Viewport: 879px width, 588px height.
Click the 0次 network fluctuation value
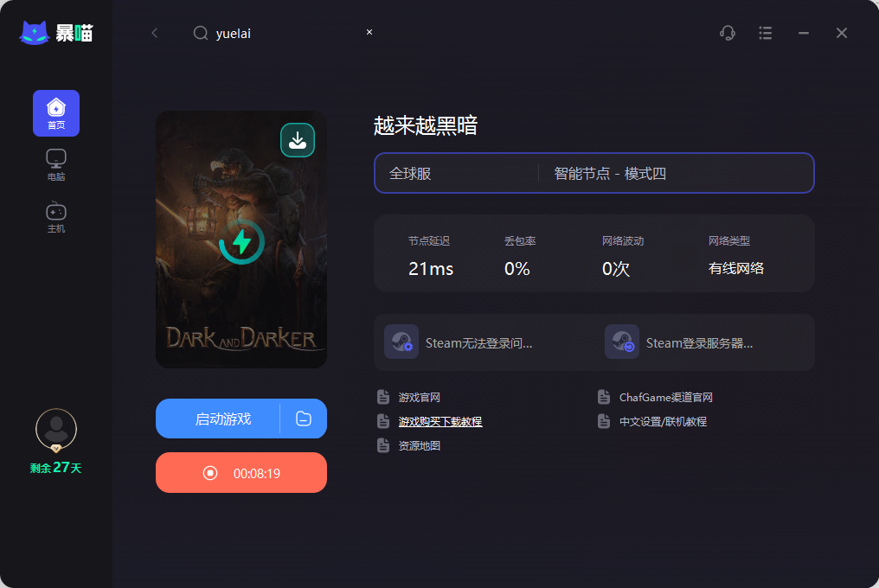pyautogui.click(x=615, y=269)
